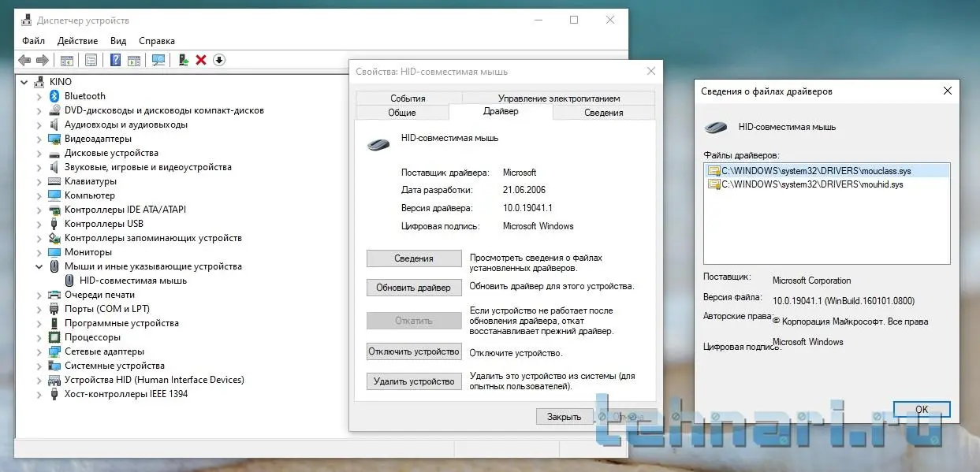Click the disable device down-arrow icon
Image resolution: width=980 pixels, height=472 pixels.
pos(219,60)
